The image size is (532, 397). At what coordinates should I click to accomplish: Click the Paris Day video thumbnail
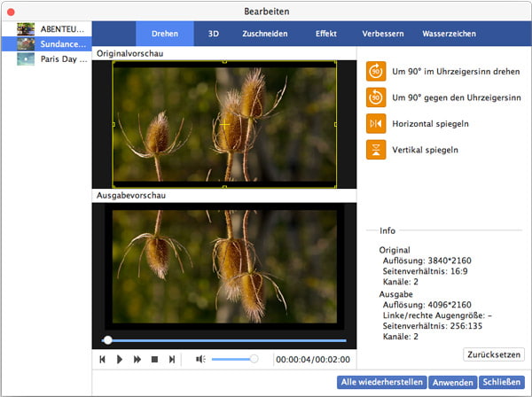click(x=26, y=59)
